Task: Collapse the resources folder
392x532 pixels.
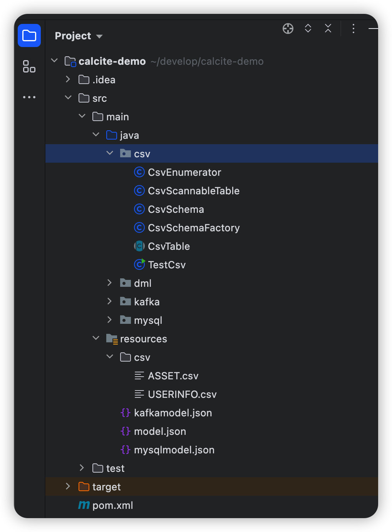Action: 96,338
